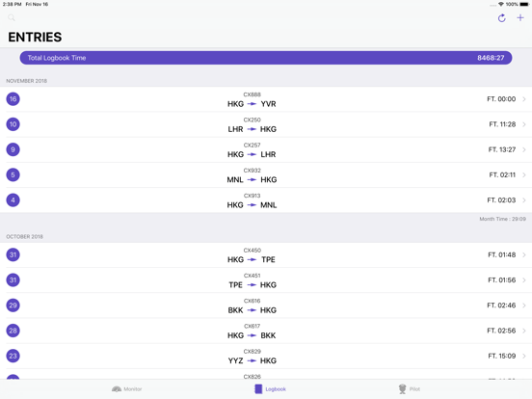
Task: Open flight HKG to MNL route
Action: point(252,205)
